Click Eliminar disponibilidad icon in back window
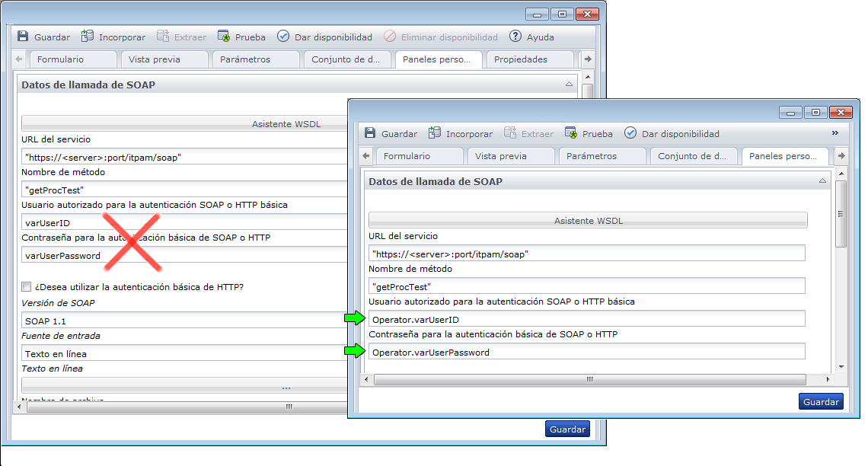Viewport: 868px width, 466px height. pos(390,37)
